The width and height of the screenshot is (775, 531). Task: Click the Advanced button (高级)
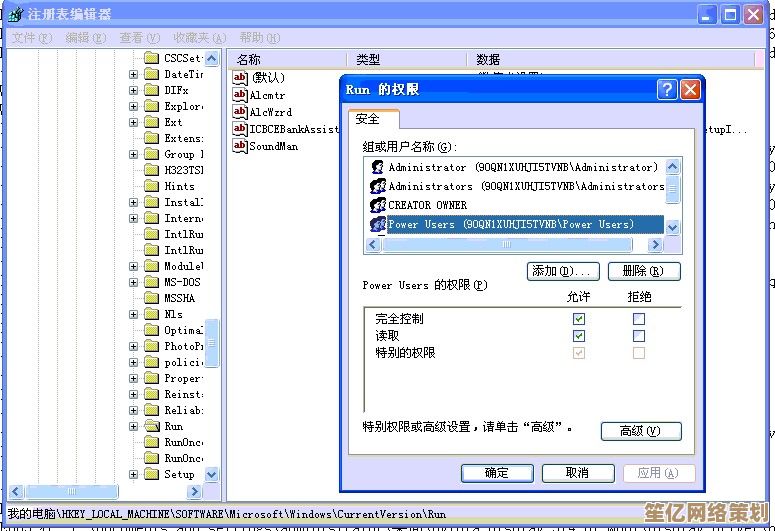[641, 431]
